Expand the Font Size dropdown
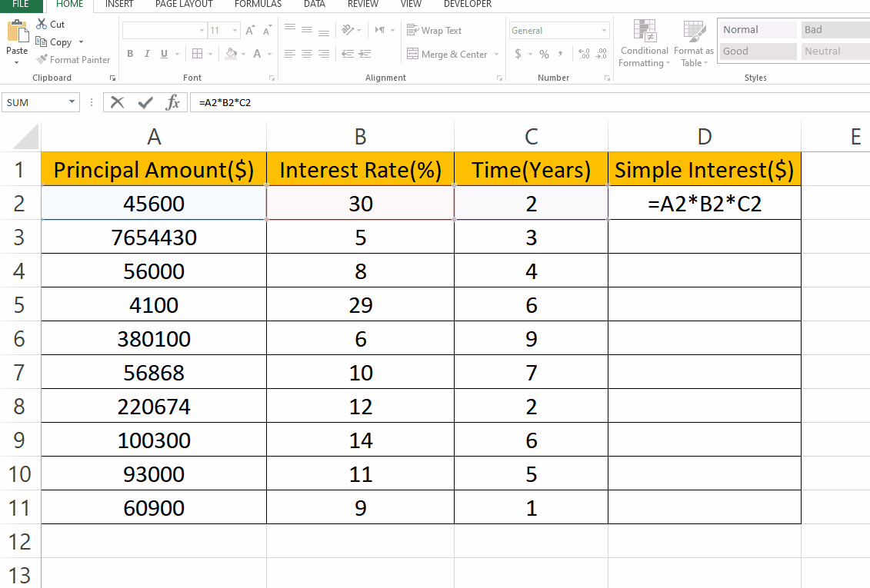 (x=235, y=30)
